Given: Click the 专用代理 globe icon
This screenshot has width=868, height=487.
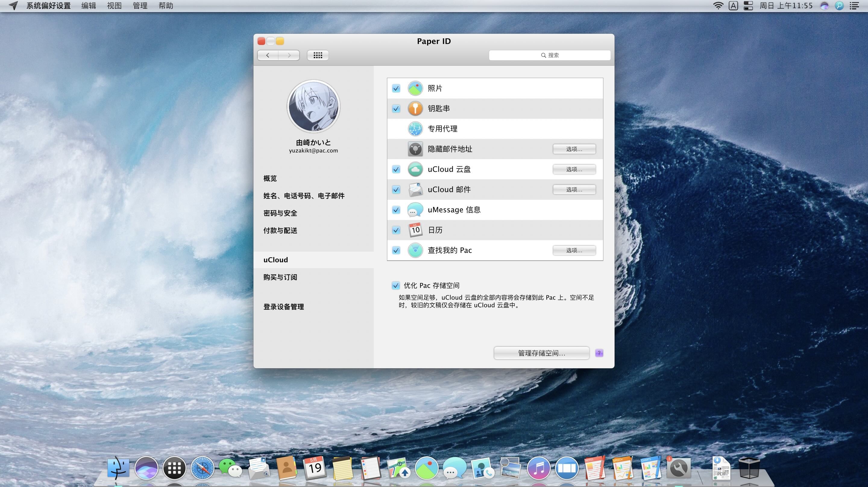Looking at the screenshot, I should [415, 129].
